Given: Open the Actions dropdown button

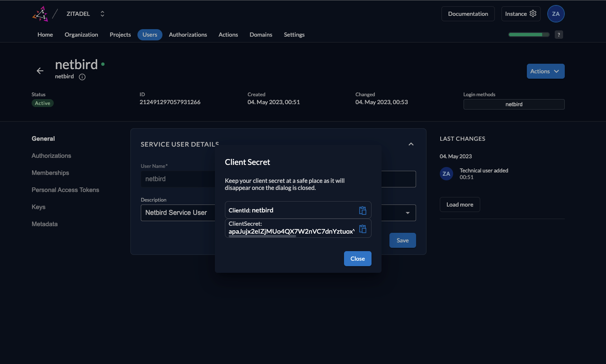Looking at the screenshot, I should 546,71.
